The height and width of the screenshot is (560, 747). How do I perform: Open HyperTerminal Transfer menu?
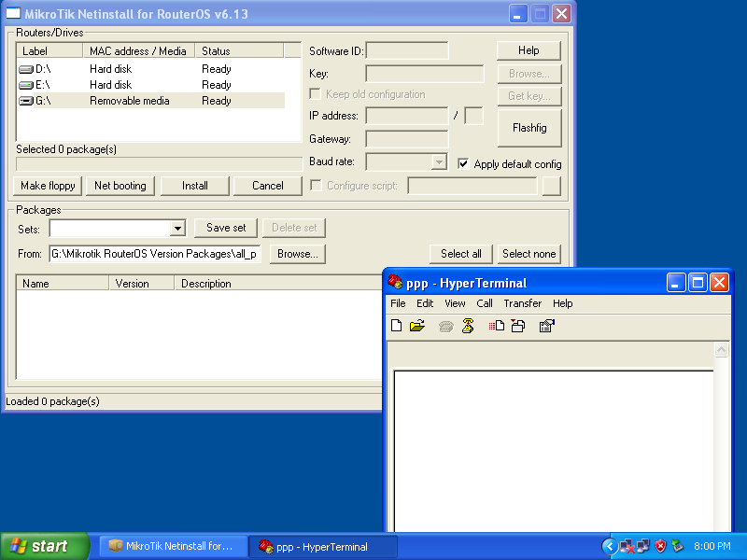pyautogui.click(x=523, y=303)
